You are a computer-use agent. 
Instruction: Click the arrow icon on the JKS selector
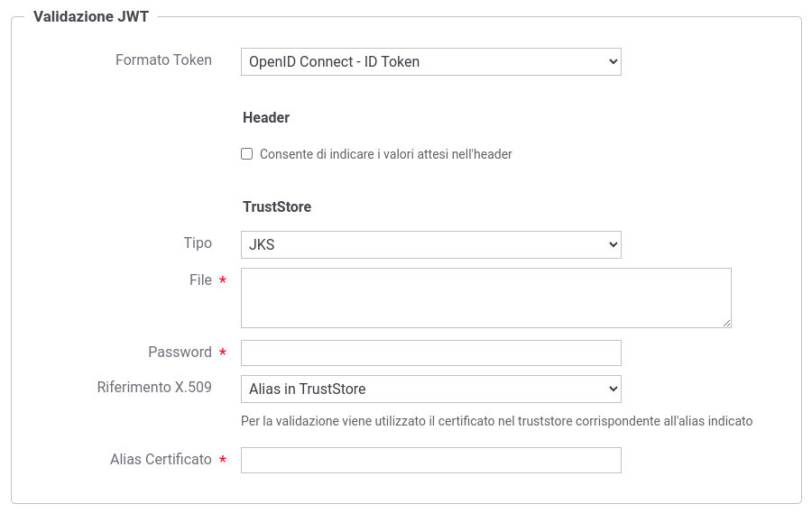tap(614, 244)
